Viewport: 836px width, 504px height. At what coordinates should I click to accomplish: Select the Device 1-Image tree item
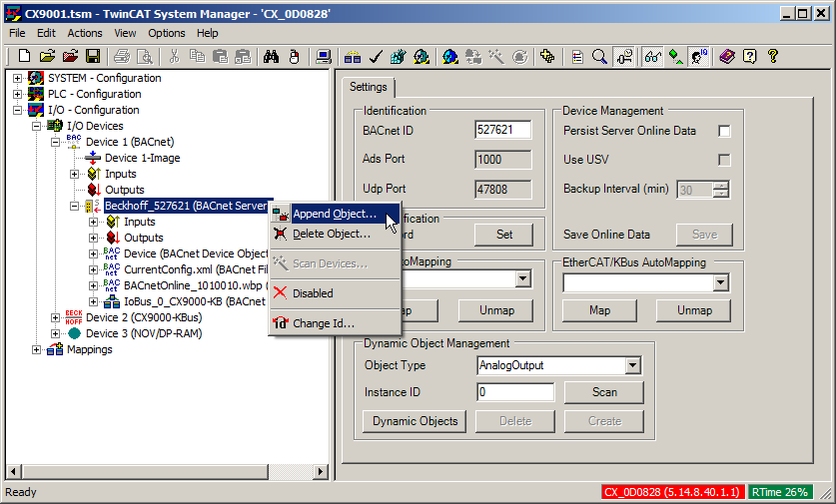coord(143,159)
